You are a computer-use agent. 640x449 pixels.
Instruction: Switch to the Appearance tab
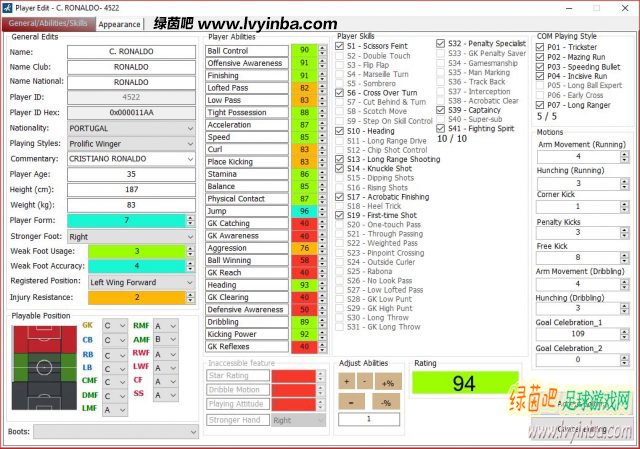click(x=119, y=24)
